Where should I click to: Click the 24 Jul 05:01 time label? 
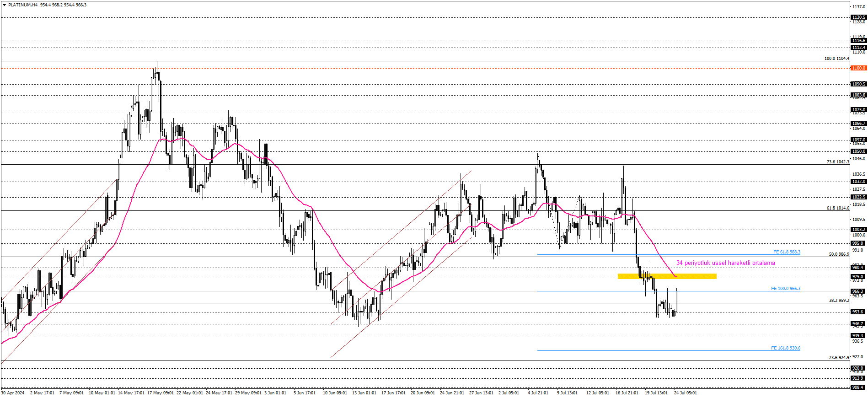(x=686, y=393)
